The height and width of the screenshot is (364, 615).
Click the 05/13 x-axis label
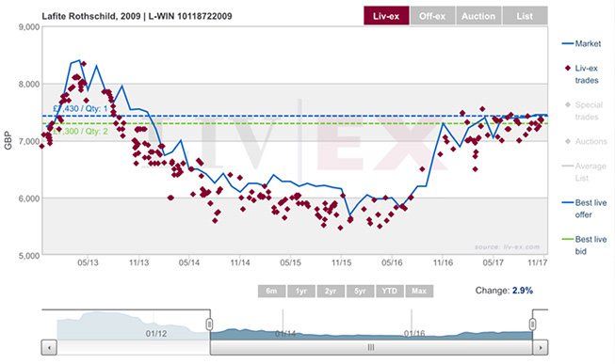coord(88,262)
